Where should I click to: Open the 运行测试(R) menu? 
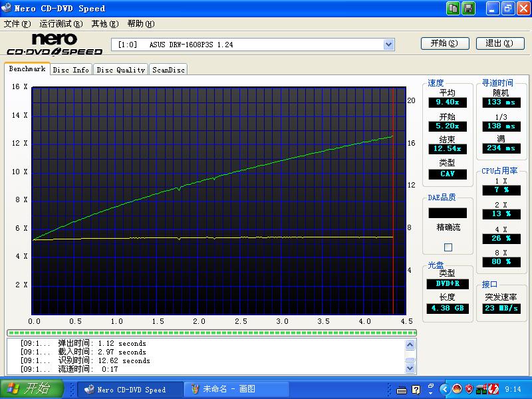click(x=61, y=24)
